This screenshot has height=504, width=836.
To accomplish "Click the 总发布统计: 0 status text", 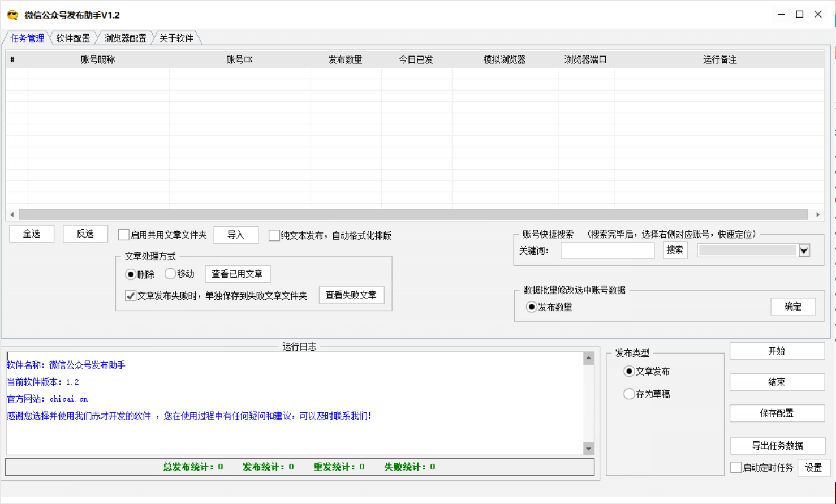I will click(193, 467).
